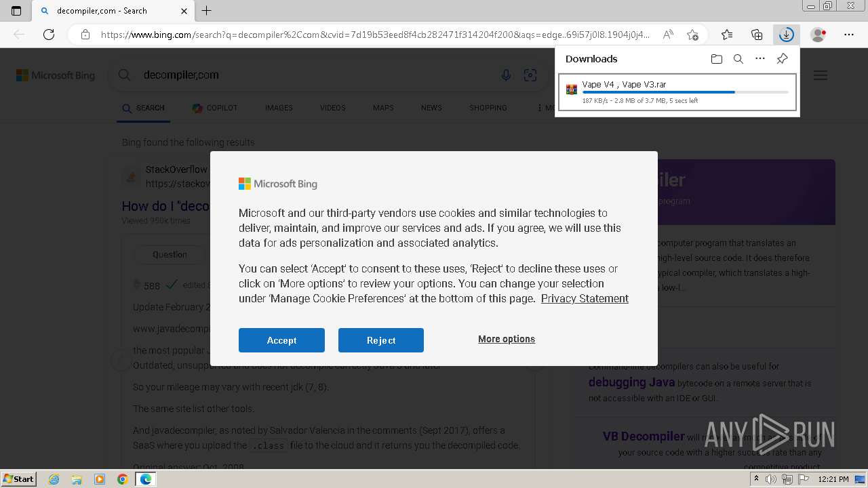Open the Windows Start menu
Screen dimensions: 868x488
point(19,479)
